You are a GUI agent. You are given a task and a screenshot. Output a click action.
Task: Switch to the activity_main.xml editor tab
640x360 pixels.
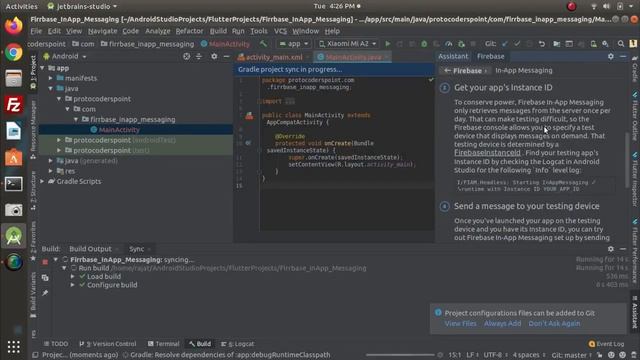point(273,57)
